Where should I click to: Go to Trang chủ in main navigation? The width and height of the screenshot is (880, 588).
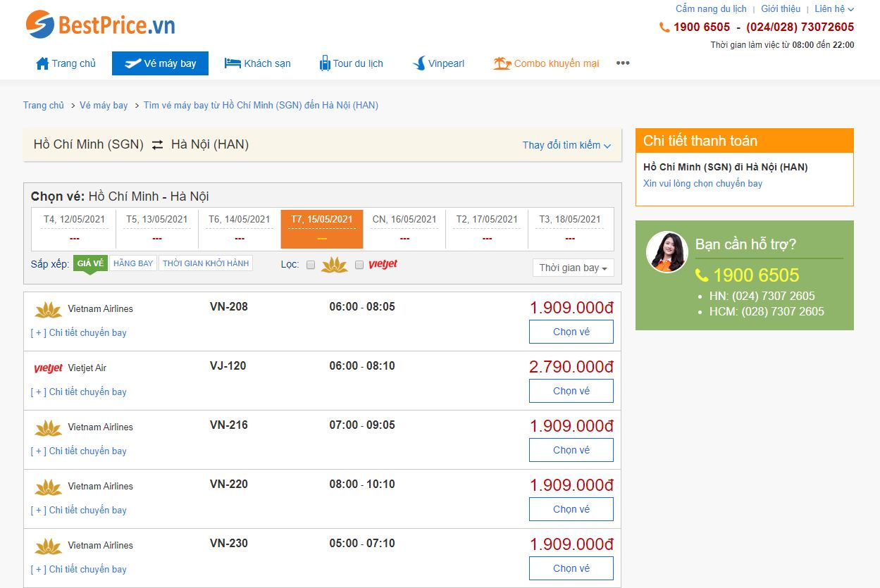click(66, 63)
